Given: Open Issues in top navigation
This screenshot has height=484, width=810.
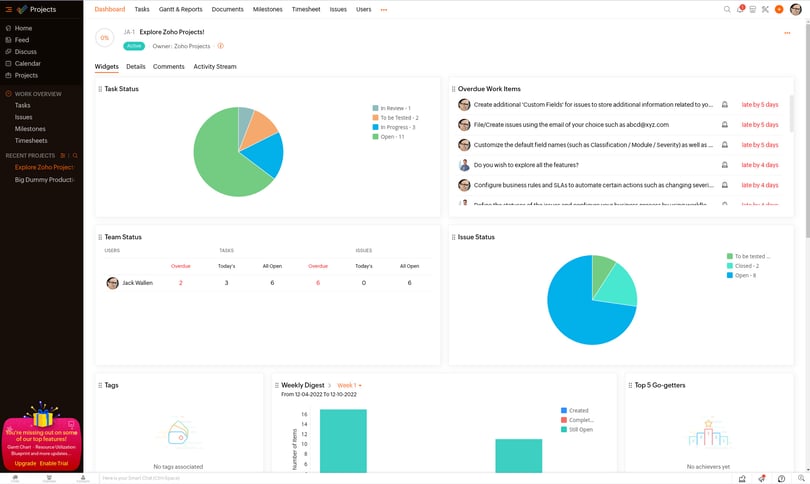Looking at the screenshot, I should [338, 9].
